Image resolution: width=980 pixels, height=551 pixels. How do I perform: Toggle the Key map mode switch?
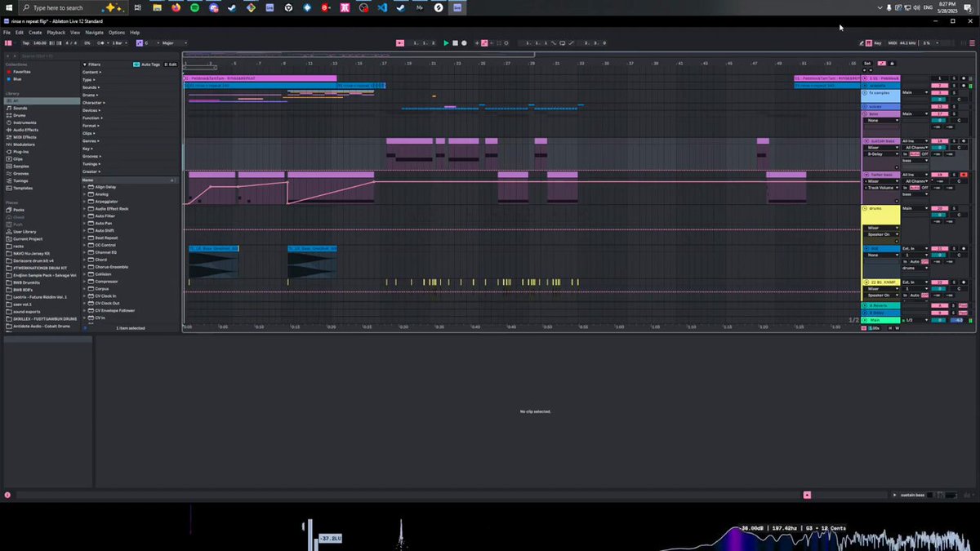coord(877,42)
